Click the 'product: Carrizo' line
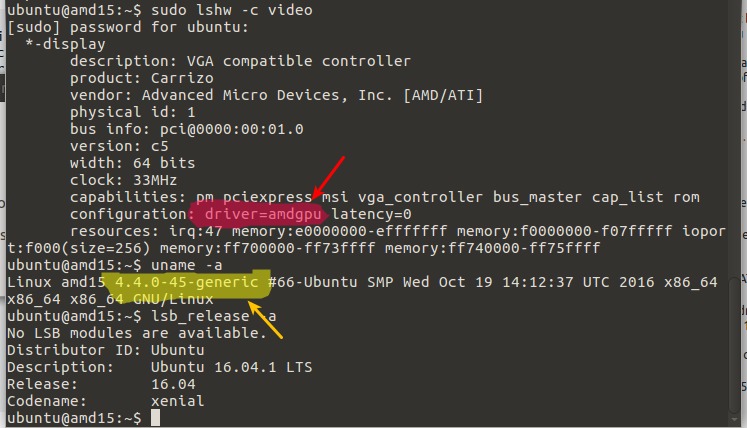 click(141, 78)
